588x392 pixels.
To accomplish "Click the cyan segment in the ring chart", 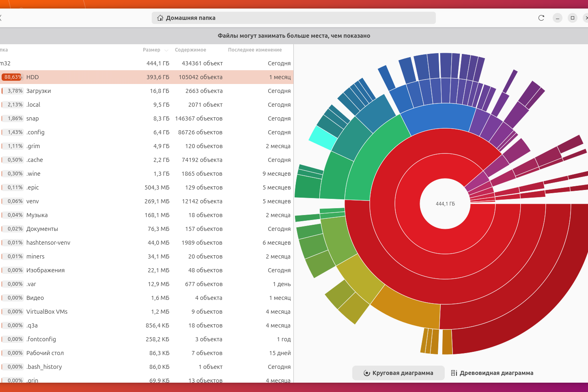I will pos(322,138).
